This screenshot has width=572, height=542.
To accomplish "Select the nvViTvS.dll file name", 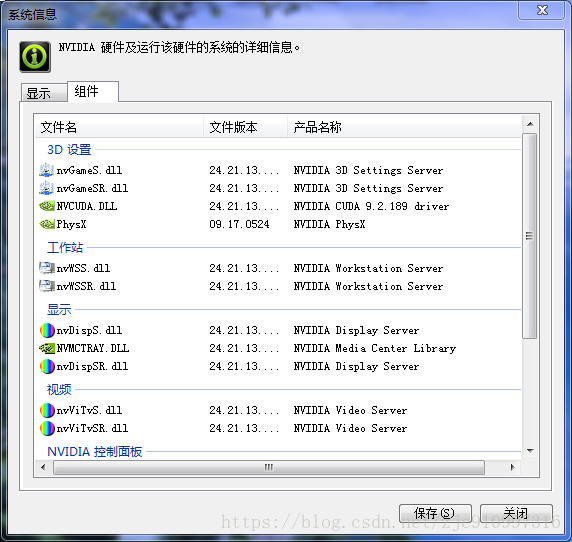I will coord(89,410).
